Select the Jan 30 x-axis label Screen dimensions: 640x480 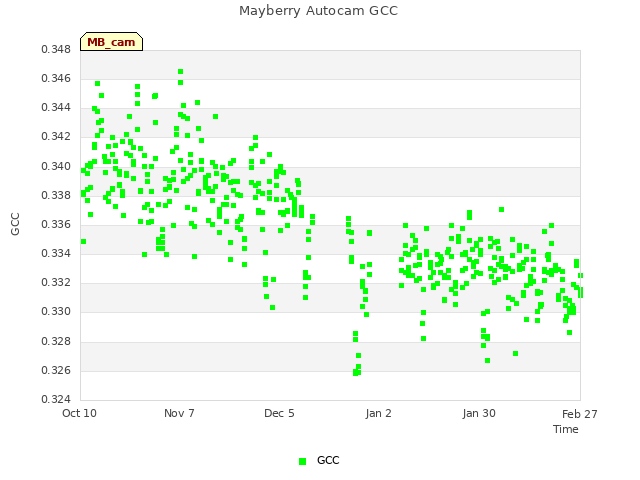tap(479, 413)
